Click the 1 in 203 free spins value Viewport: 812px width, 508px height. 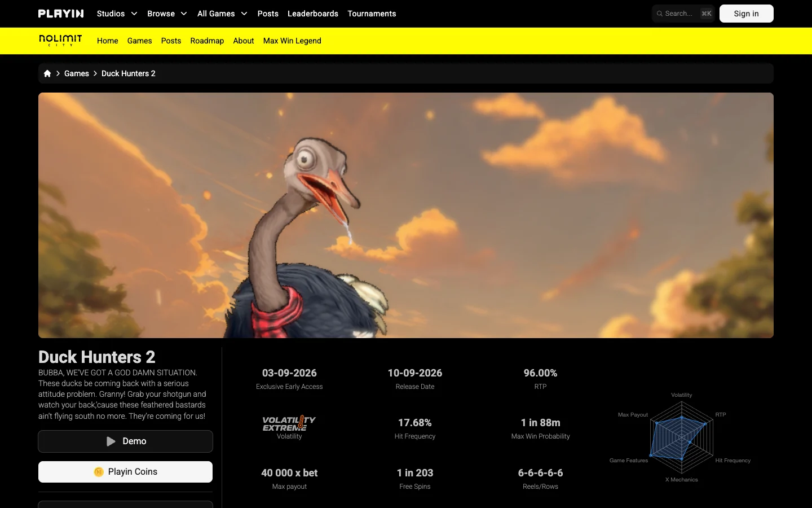tap(415, 473)
